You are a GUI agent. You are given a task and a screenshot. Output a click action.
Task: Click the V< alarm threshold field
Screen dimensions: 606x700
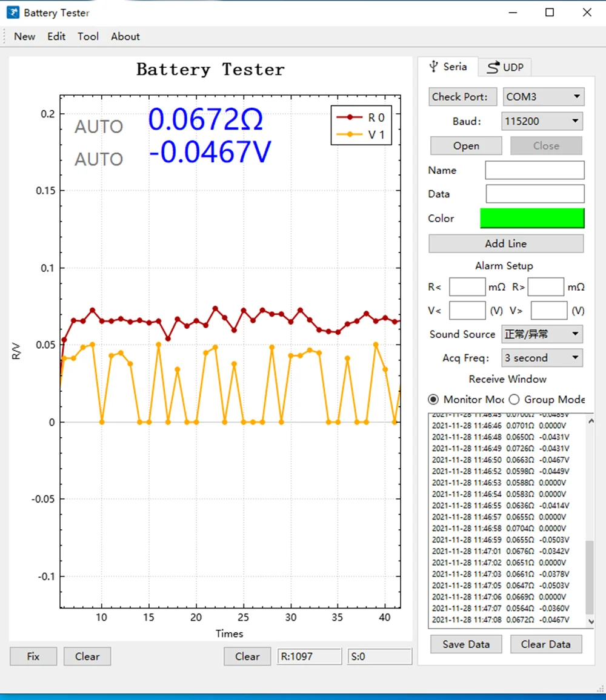point(467,310)
